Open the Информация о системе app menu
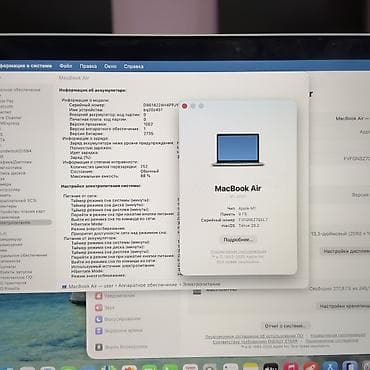Image resolution: width=370 pixels, height=370 pixels. (x=26, y=66)
